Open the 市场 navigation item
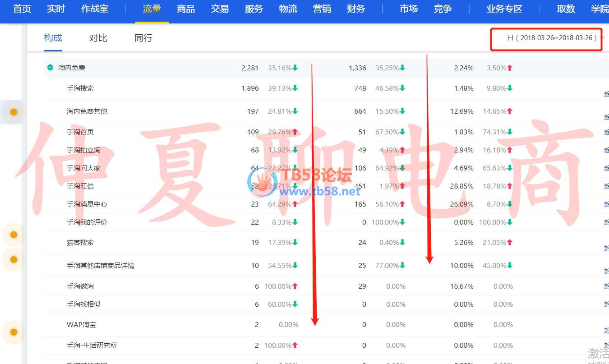The height and width of the screenshot is (364, 609). pyautogui.click(x=409, y=9)
